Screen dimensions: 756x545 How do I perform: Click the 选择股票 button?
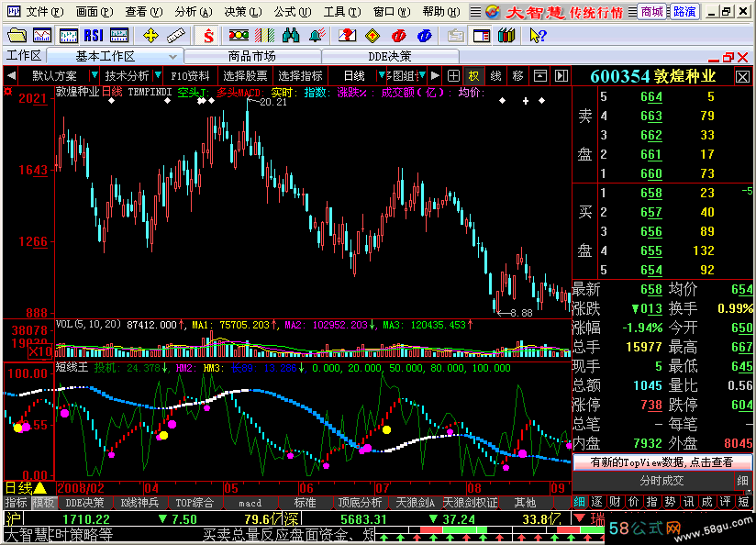[245, 76]
